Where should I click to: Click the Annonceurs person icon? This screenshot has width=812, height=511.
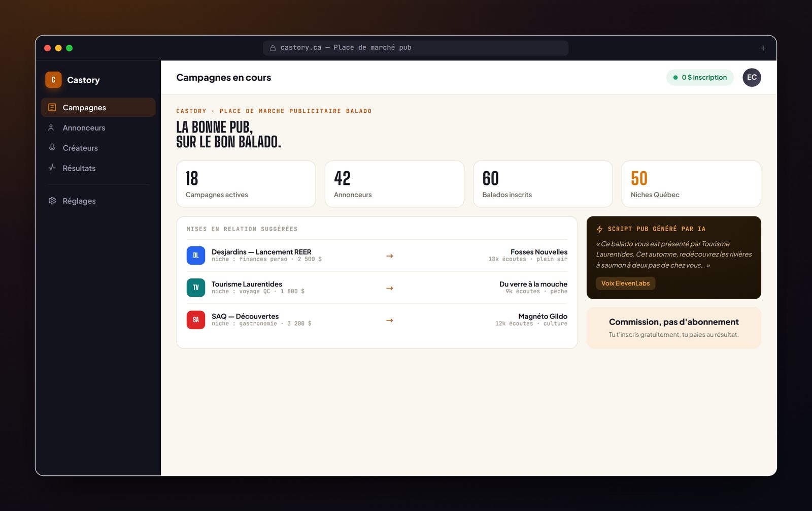pyautogui.click(x=51, y=127)
